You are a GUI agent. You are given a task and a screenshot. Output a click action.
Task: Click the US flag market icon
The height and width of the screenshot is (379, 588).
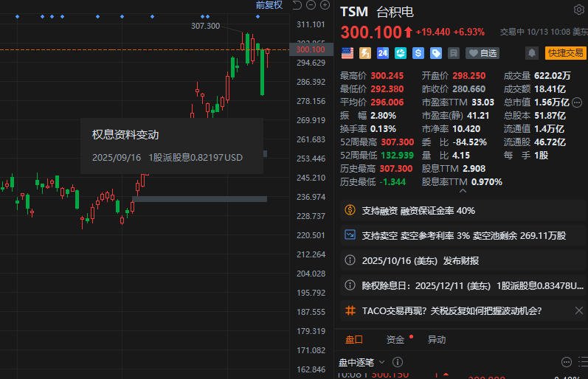tap(347, 53)
